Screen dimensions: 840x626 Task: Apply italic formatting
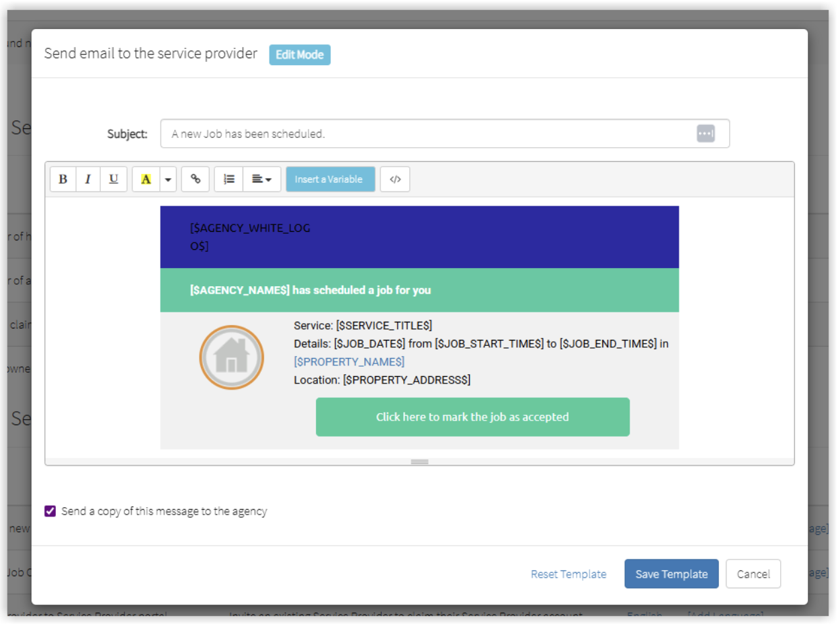pos(88,179)
